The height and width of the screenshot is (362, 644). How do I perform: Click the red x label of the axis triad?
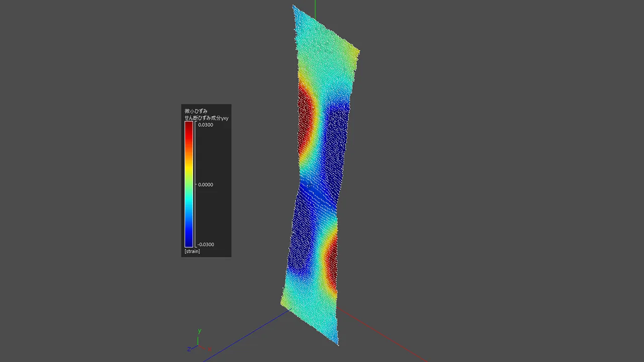[x=209, y=349]
